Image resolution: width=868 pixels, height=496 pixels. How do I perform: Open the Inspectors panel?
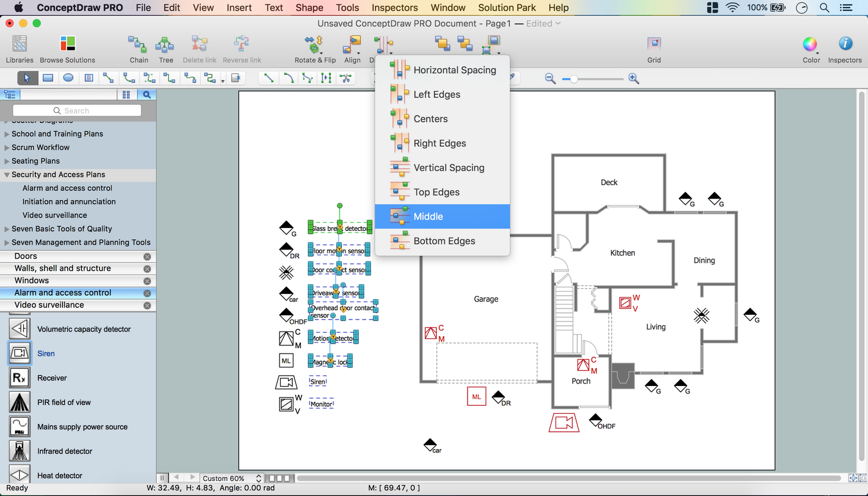tap(845, 45)
